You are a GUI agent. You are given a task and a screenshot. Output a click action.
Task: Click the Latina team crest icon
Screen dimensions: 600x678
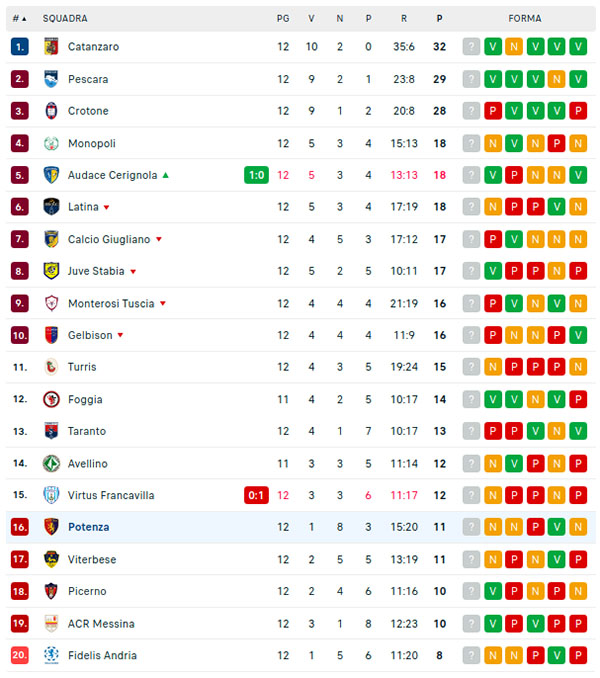pos(51,207)
